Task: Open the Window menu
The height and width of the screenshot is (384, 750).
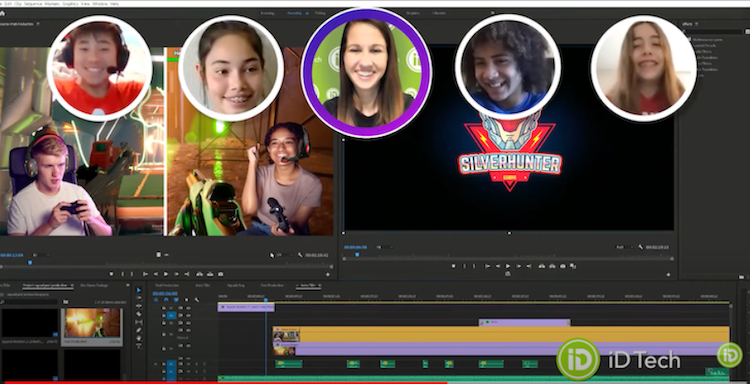Action: (100, 4)
